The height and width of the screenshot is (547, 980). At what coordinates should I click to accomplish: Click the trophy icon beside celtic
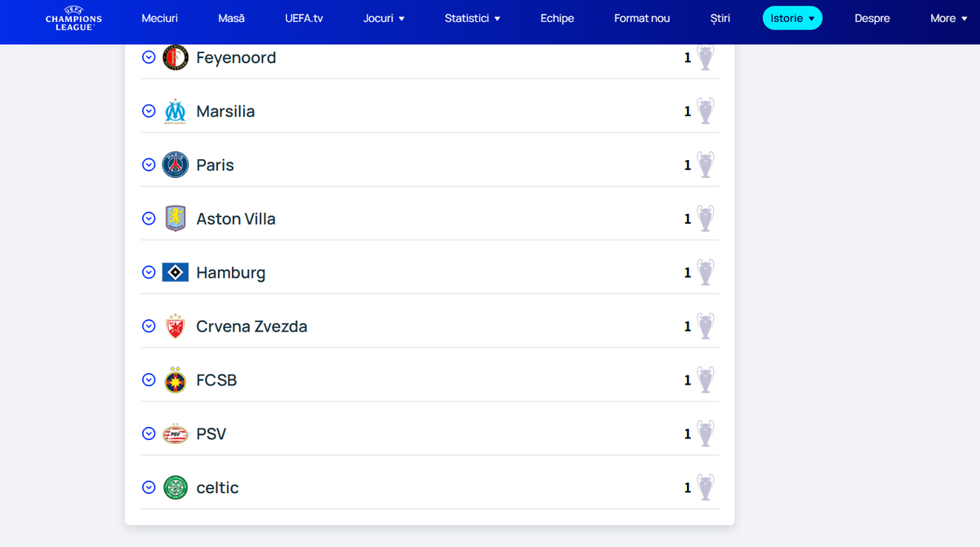[x=705, y=487]
